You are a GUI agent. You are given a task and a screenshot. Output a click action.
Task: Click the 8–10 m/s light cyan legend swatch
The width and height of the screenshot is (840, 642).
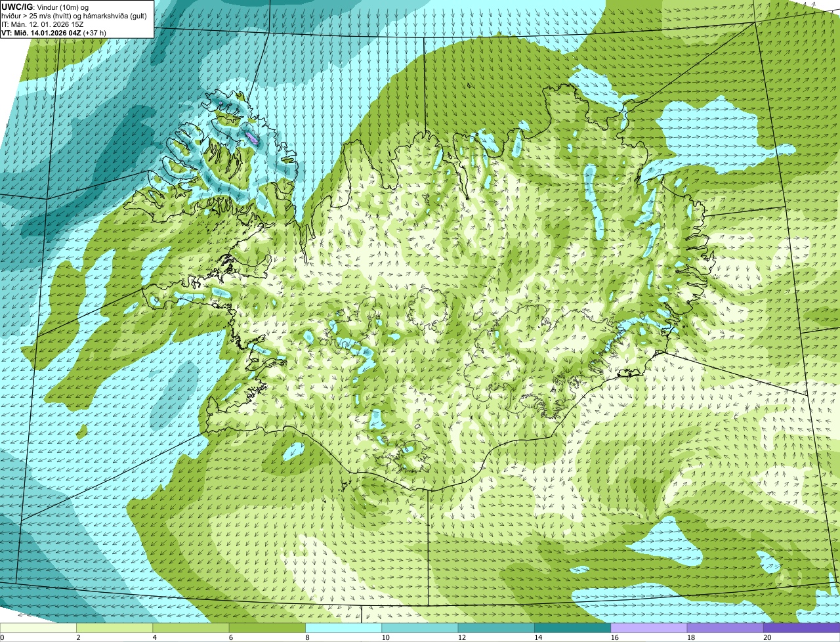tap(344, 628)
